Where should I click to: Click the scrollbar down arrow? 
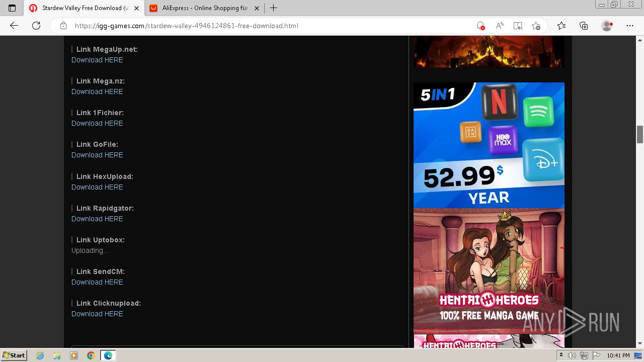point(640,343)
